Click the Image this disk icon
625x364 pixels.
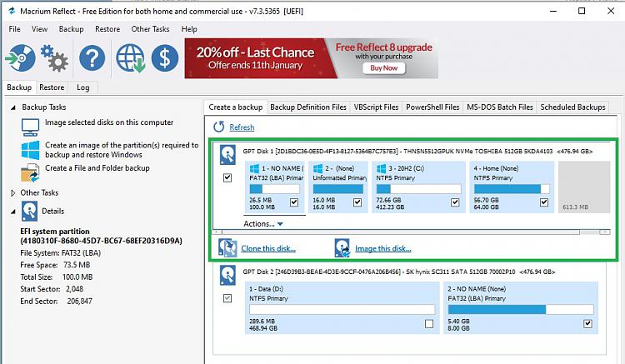click(x=342, y=247)
